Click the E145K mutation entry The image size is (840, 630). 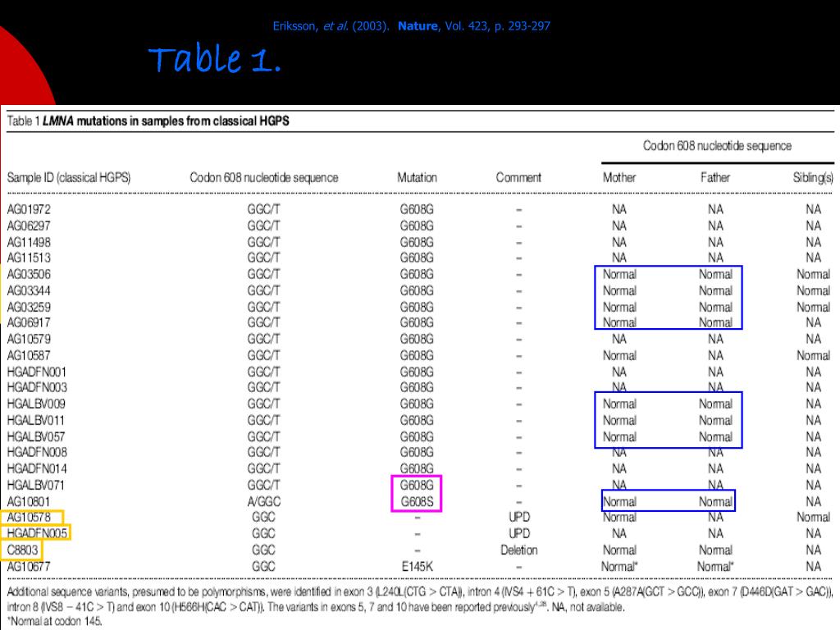coord(417,567)
